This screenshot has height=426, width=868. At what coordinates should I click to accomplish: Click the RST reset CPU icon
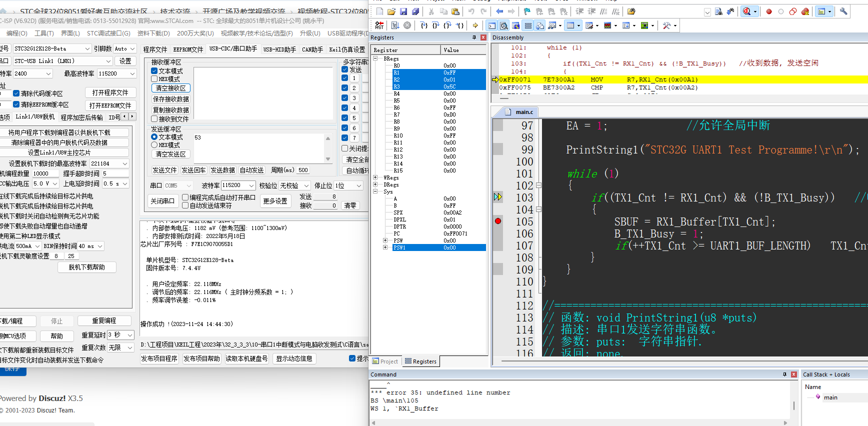379,25
